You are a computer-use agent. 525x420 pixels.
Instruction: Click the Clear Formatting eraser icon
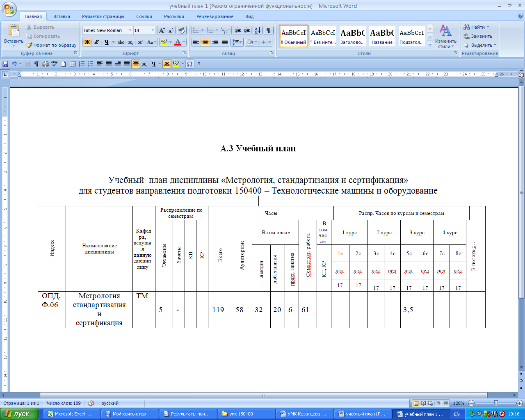[182, 30]
